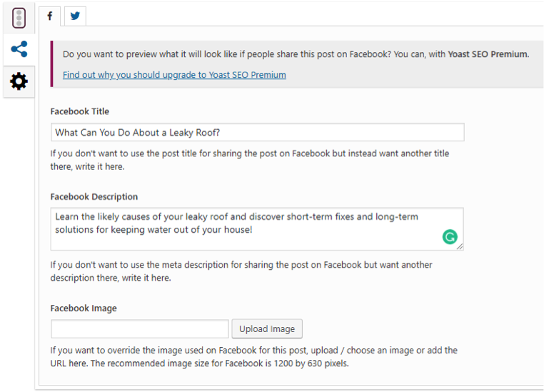Image resolution: width=544 pixels, height=392 pixels.
Task: Click the Upload Image button
Action: tap(267, 328)
